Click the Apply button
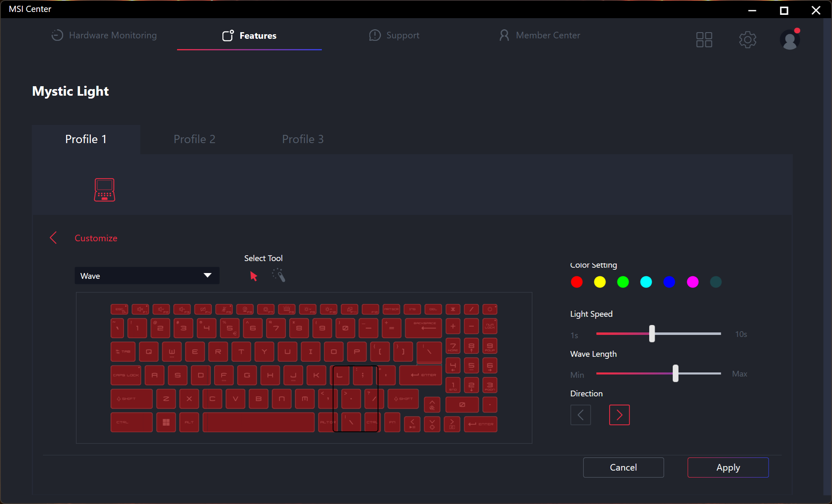The height and width of the screenshot is (504, 832). tap(728, 467)
